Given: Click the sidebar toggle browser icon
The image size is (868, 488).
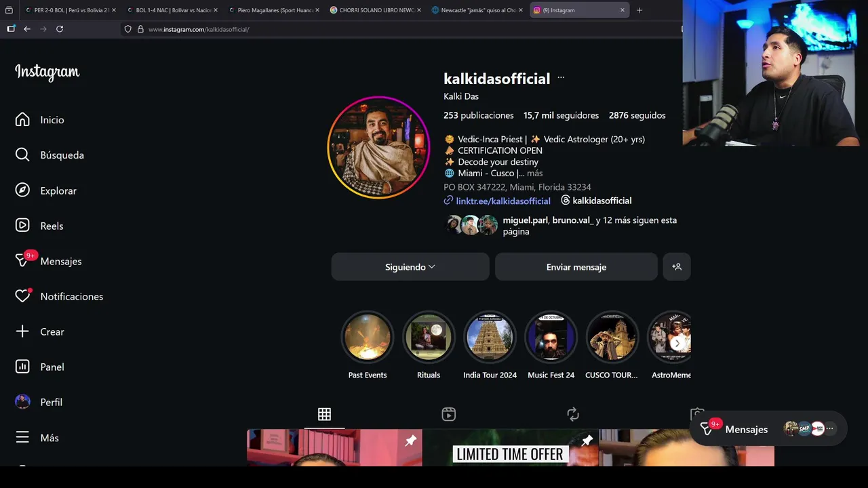Looking at the screenshot, I should (x=11, y=29).
